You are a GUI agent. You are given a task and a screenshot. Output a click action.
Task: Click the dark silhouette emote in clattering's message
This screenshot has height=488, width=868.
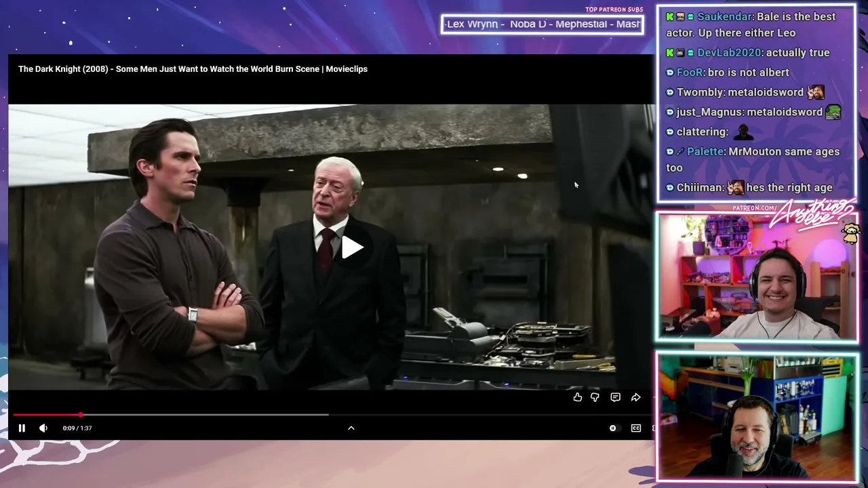click(743, 132)
